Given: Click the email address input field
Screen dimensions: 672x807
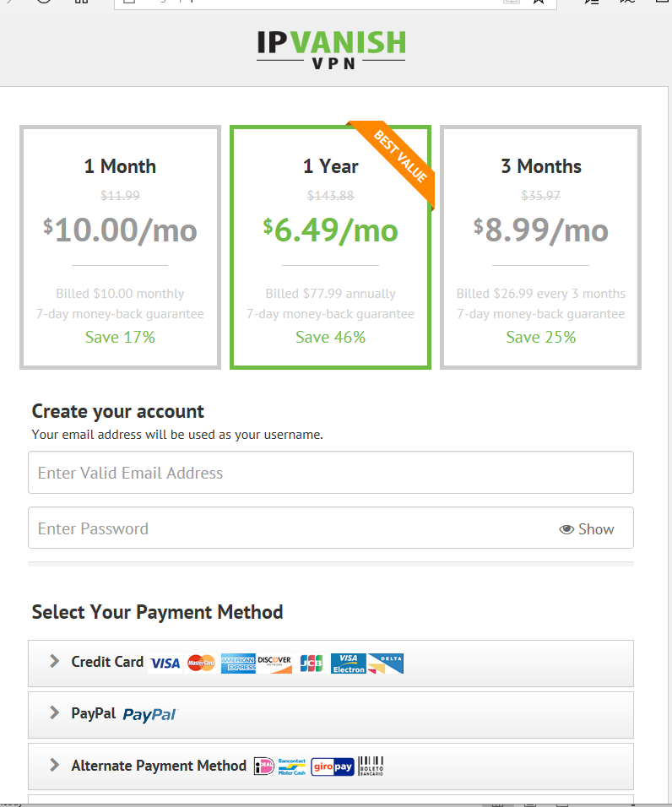Looking at the screenshot, I should coord(331,473).
